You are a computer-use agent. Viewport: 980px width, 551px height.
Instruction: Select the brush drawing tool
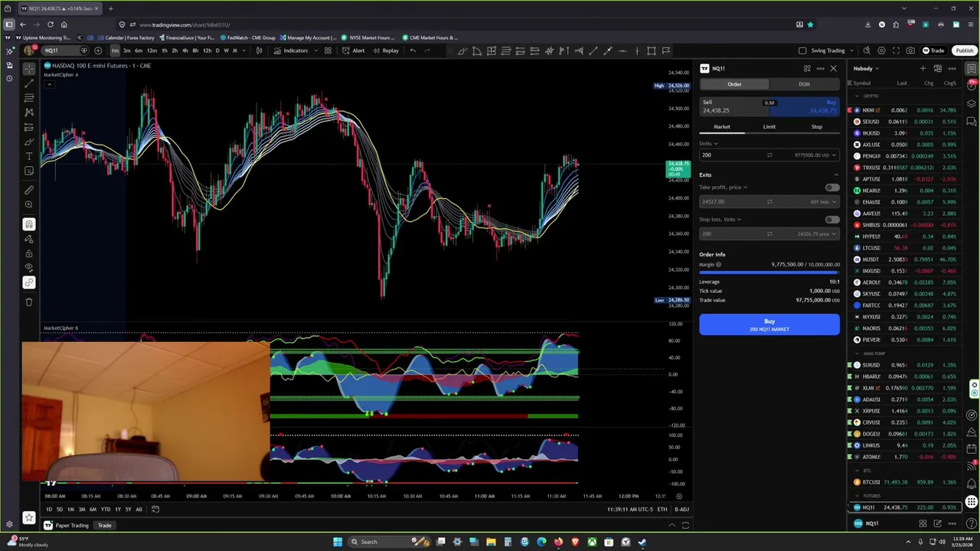[x=29, y=142]
